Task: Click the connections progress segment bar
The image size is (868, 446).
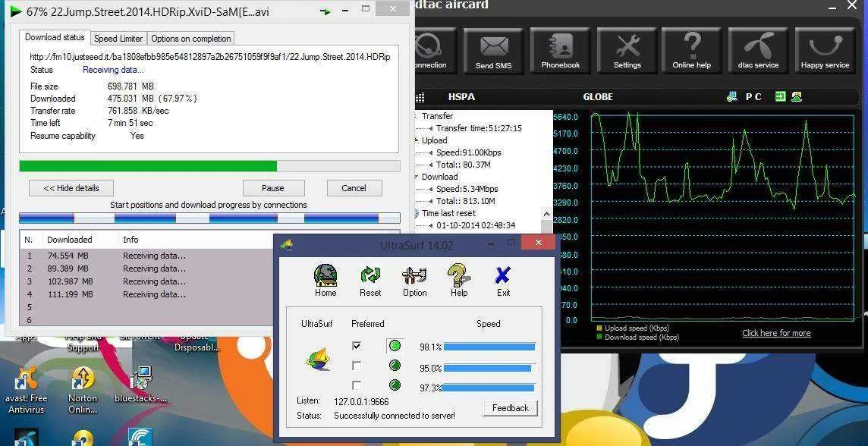Action: click(x=209, y=218)
